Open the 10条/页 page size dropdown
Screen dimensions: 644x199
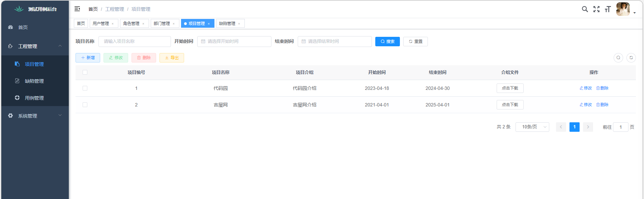[532, 127]
